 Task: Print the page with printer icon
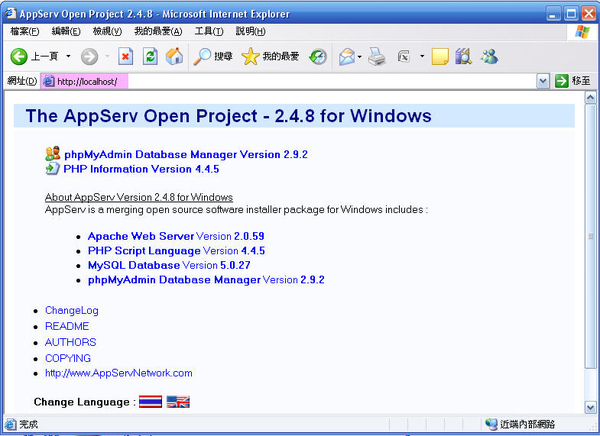(377, 57)
